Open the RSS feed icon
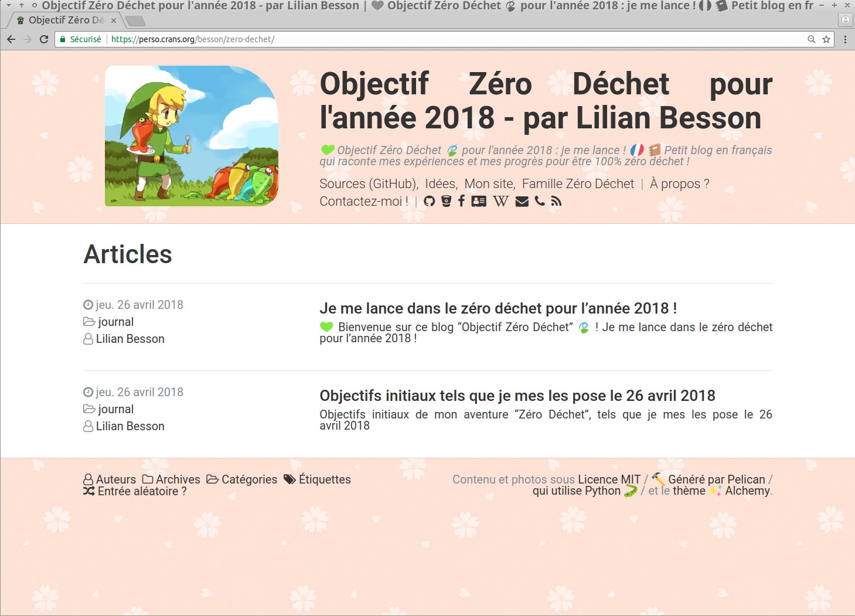Viewport: 855px width, 616px height. pyautogui.click(x=556, y=202)
